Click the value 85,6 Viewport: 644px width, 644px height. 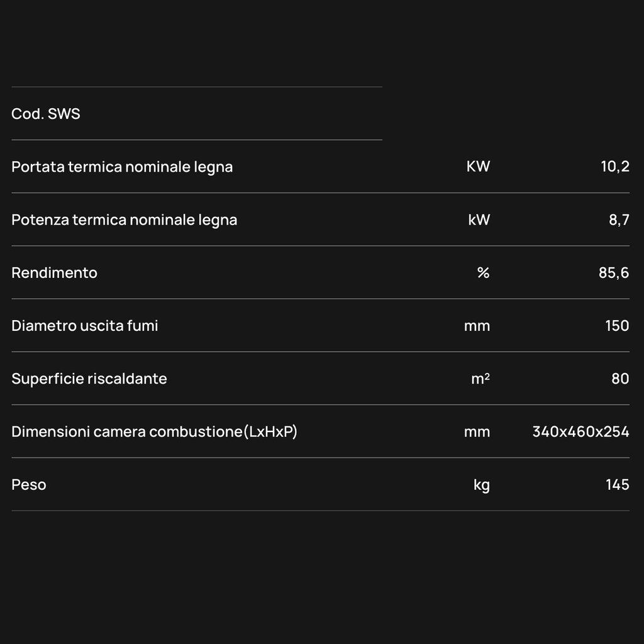614,273
